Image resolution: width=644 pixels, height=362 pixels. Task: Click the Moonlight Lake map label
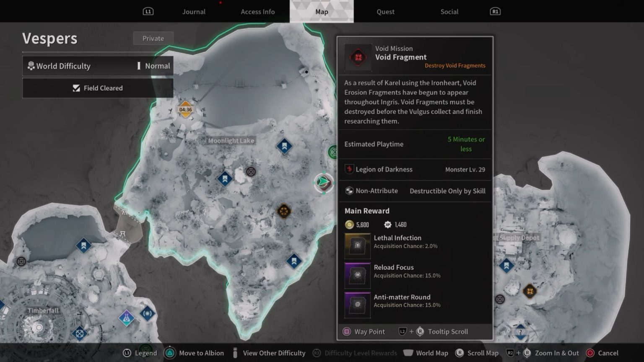[x=231, y=141]
